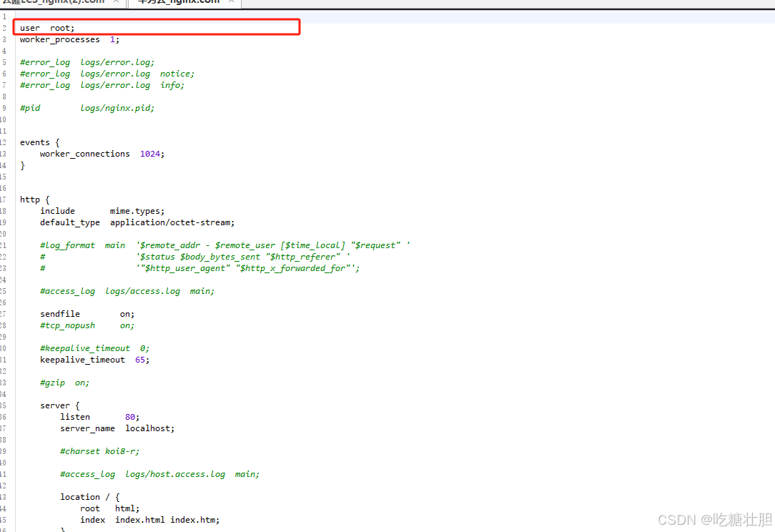This screenshot has height=532, width=775.
Task: Click the 'listen 80;' line
Action: coord(100,417)
